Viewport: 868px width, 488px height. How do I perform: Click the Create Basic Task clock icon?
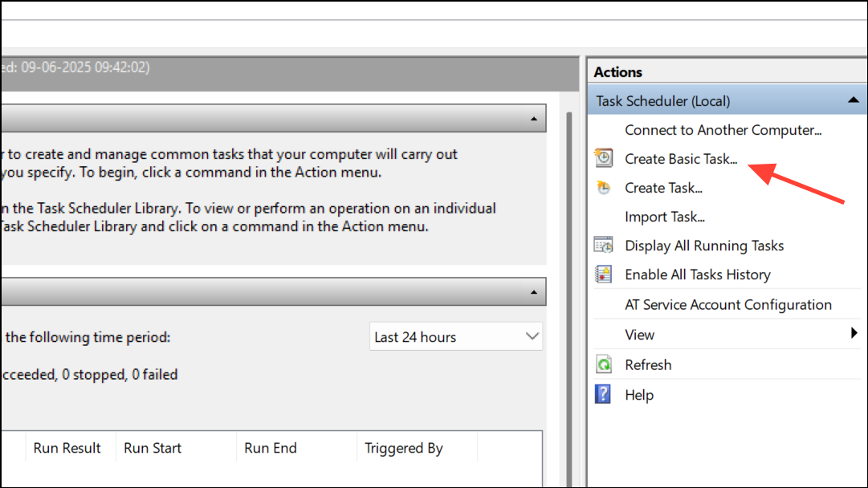[x=603, y=158]
